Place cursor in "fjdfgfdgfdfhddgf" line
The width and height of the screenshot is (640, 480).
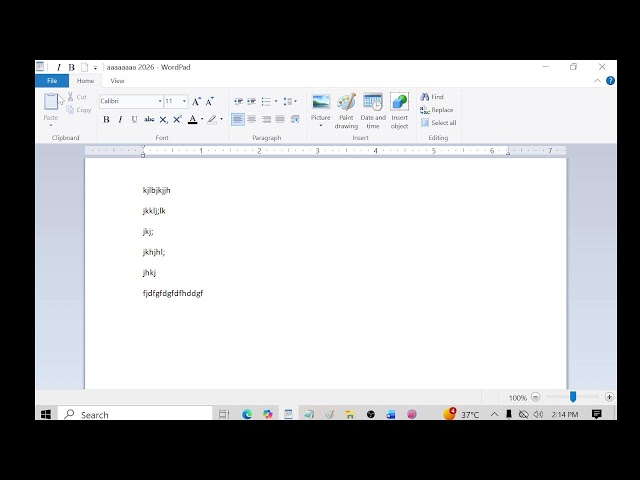tap(173, 293)
